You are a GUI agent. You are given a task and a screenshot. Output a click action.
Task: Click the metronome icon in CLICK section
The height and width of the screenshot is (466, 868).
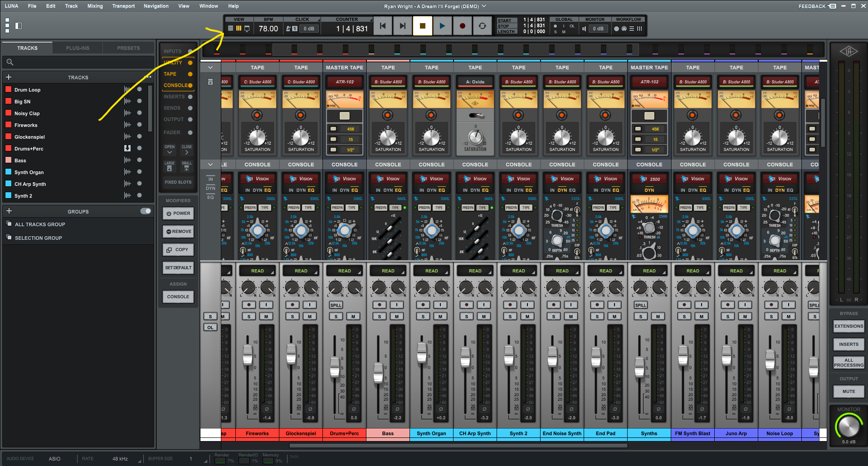click(288, 29)
